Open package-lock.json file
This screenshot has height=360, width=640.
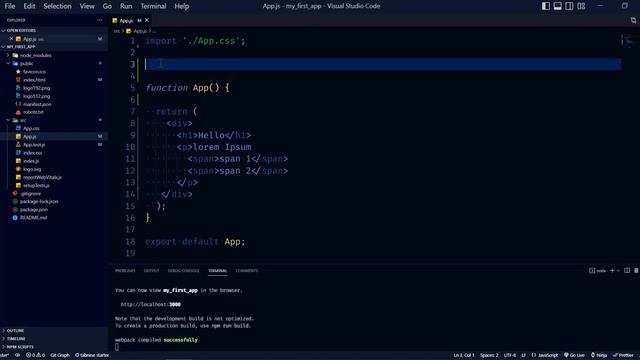(x=38, y=201)
